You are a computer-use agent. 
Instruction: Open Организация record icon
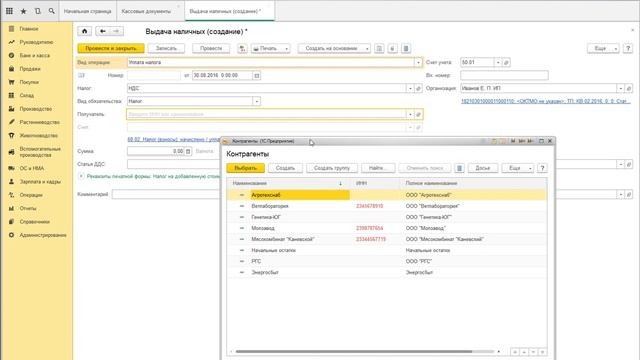629,88
